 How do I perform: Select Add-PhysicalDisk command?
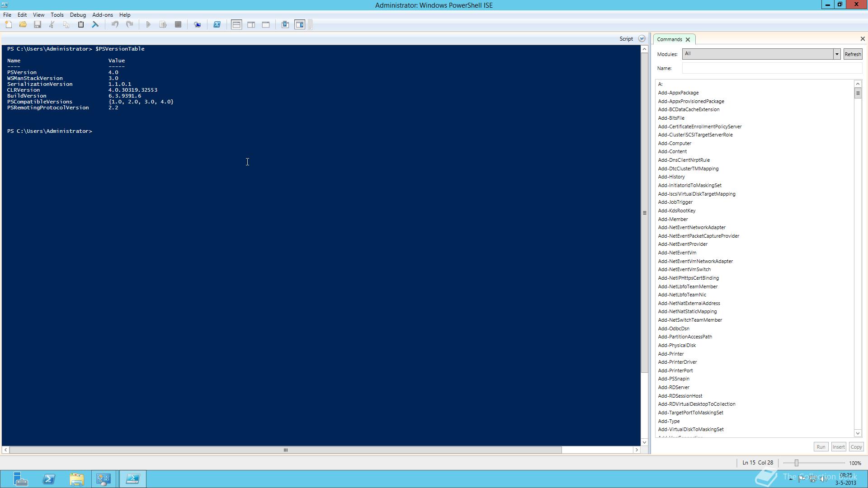pyautogui.click(x=677, y=346)
